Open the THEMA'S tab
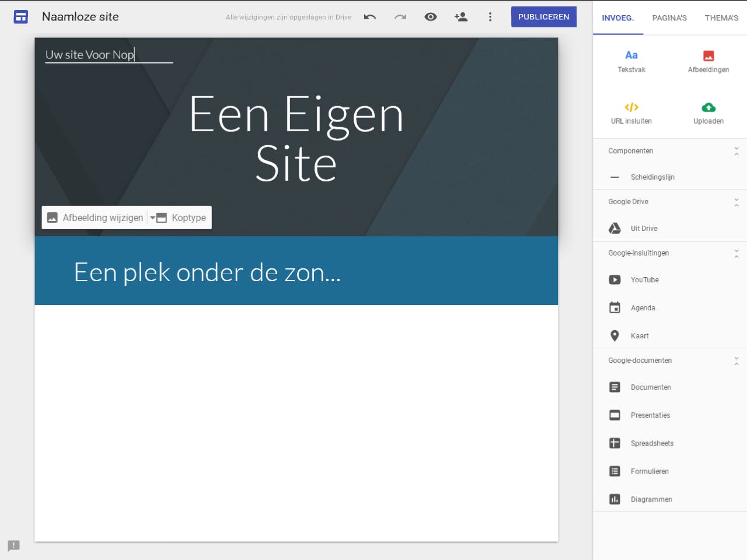Viewport: 747px width, 560px height. point(721,17)
